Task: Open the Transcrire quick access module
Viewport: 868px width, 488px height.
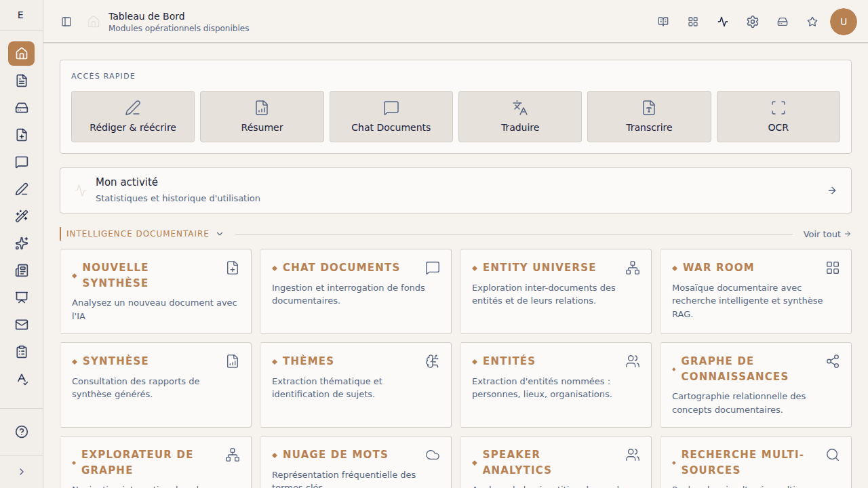Action: (x=648, y=116)
